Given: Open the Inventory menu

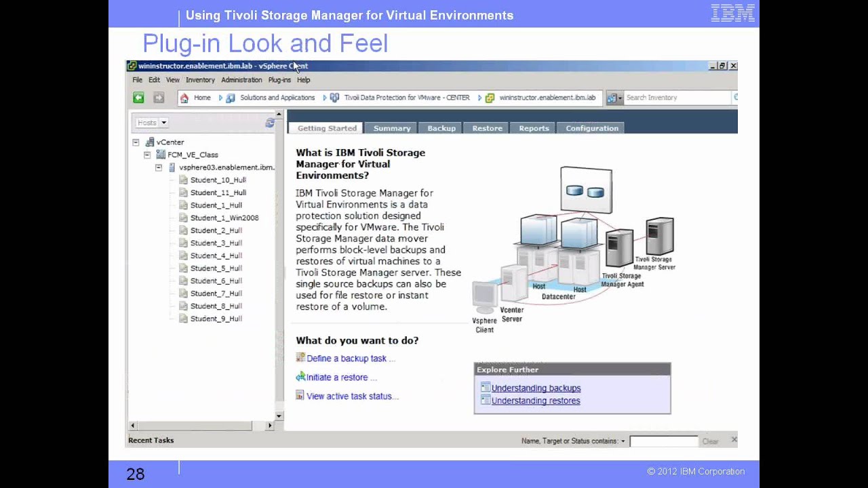Looking at the screenshot, I should [x=200, y=80].
